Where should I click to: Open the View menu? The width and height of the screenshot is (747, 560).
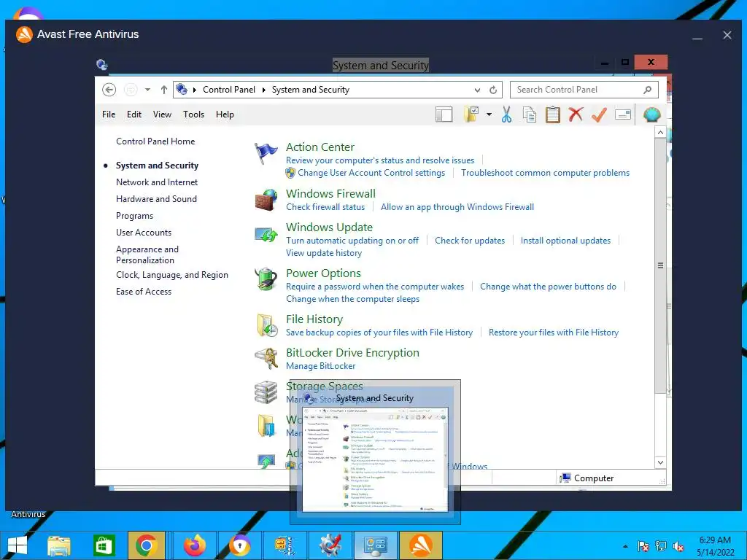[x=162, y=114]
